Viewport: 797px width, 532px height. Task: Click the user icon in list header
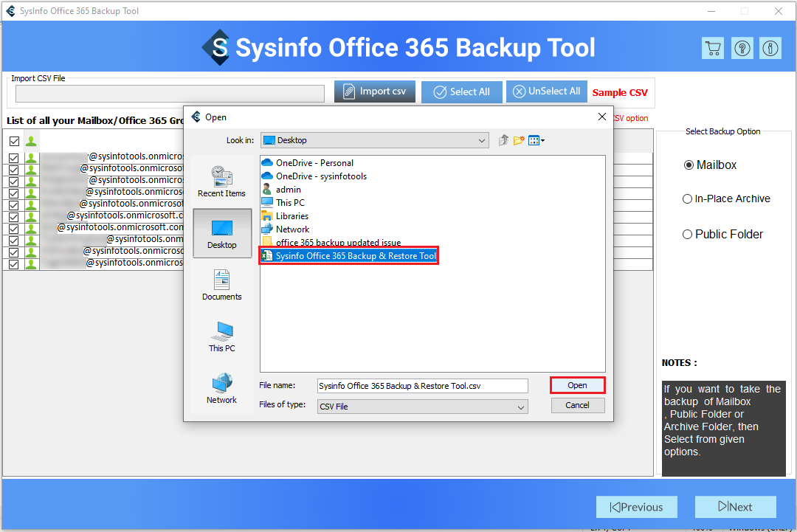tap(31, 141)
